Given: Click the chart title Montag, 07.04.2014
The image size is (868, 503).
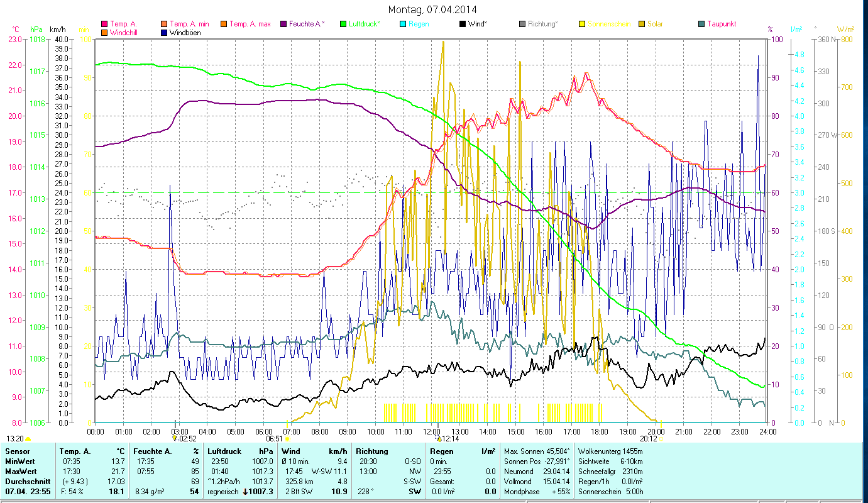Looking at the screenshot, I should [432, 9].
